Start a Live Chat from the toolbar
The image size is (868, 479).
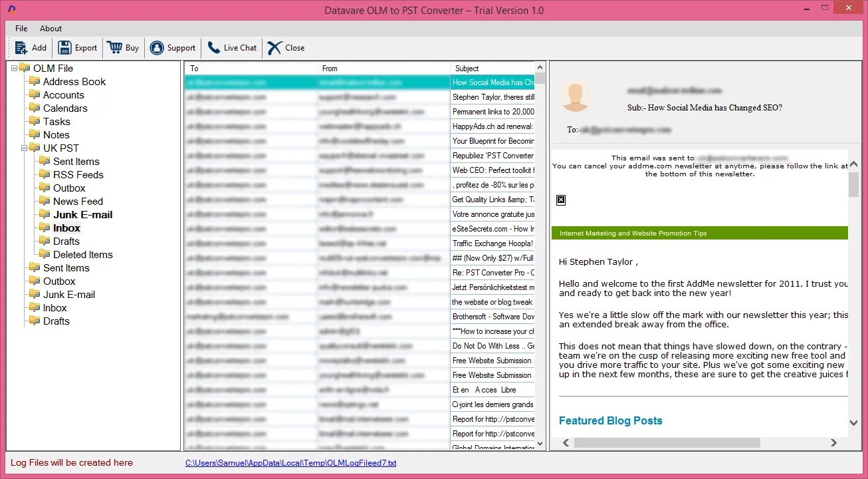[x=213, y=48]
